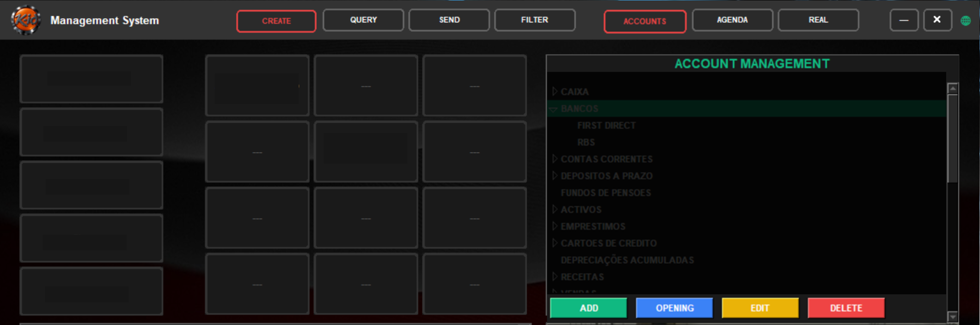980x325 pixels.
Task: Go to the AGENDA section
Action: click(732, 20)
